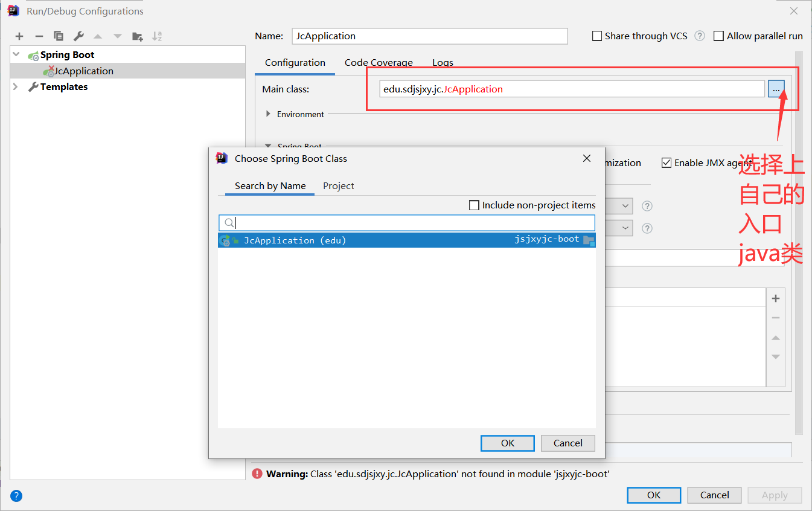The image size is (812, 511).
Task: Enable Share through VCS checkbox
Action: click(597, 36)
